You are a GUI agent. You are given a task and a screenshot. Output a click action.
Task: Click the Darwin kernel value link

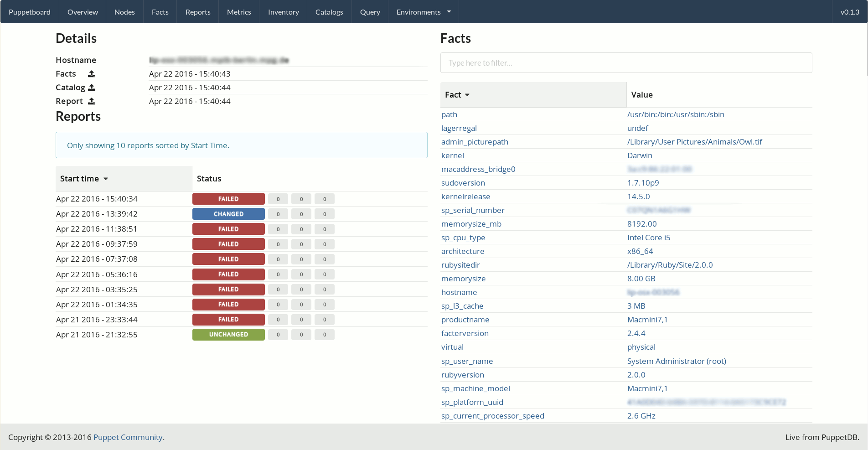click(x=640, y=155)
